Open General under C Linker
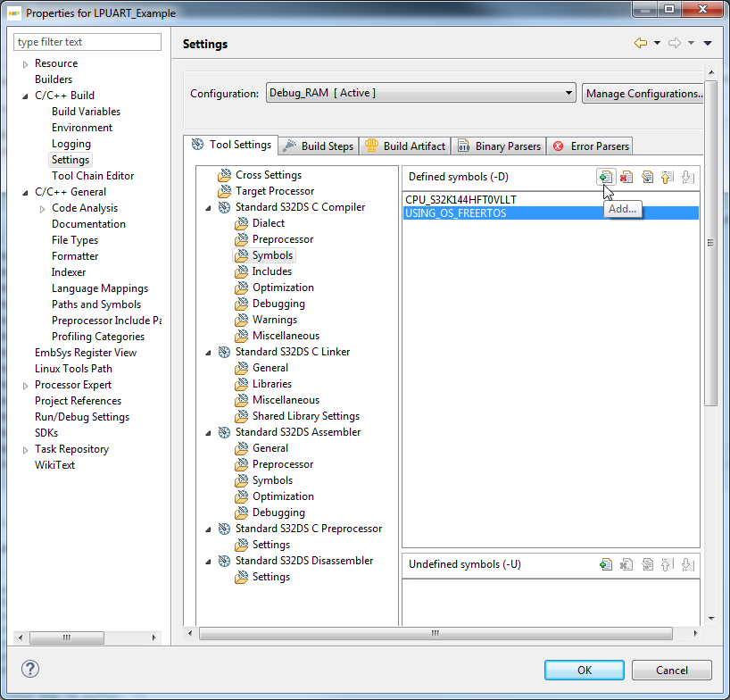This screenshot has height=700, width=730. point(270,368)
